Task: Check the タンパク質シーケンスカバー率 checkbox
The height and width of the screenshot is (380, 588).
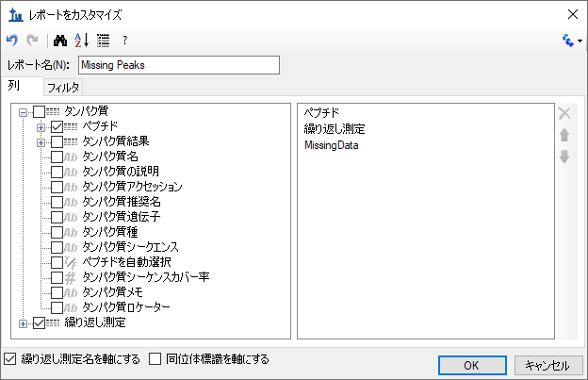Action: point(57,277)
